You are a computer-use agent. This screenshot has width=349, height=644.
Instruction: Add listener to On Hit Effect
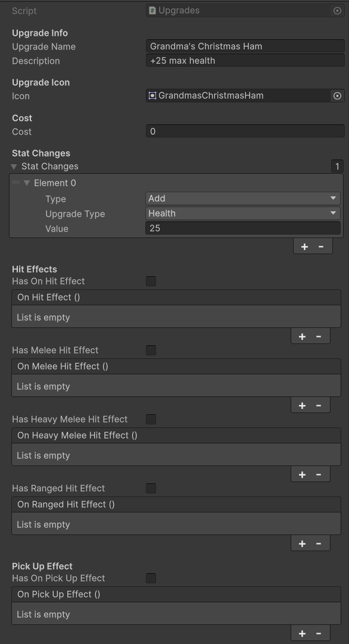click(302, 336)
